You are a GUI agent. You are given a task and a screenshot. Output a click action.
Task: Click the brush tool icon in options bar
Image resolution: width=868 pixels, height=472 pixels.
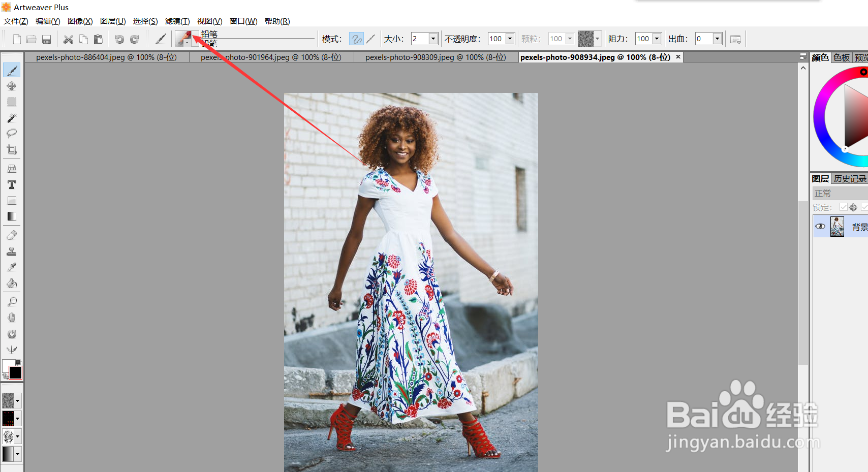(x=161, y=39)
